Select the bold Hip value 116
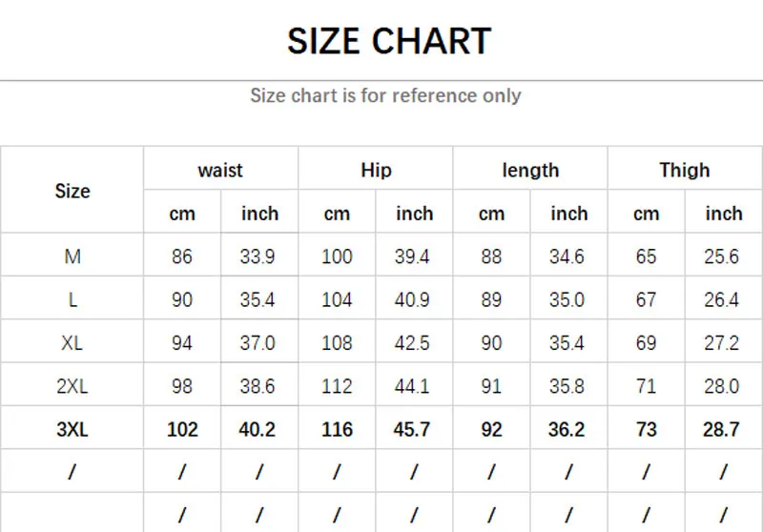Viewport: 763px width, 532px height. (337, 430)
